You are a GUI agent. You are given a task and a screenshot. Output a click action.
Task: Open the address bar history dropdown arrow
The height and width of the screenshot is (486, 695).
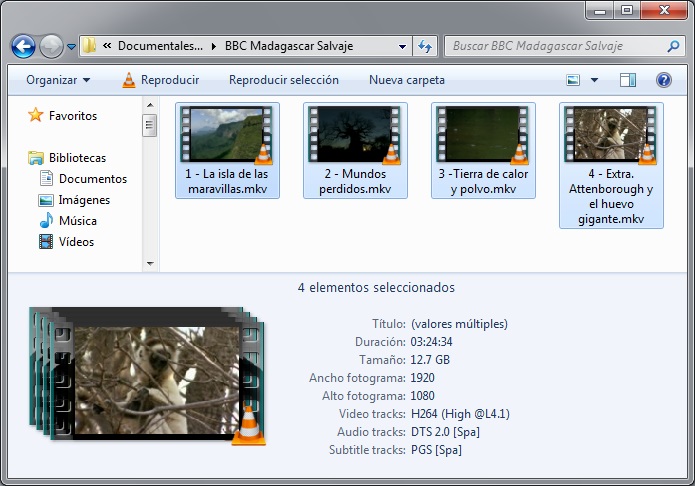(402, 46)
